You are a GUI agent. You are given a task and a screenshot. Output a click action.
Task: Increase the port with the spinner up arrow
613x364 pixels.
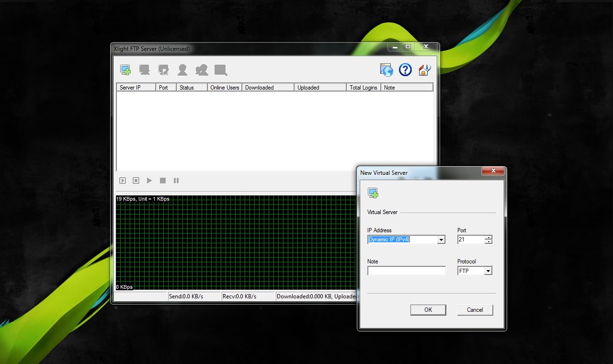(488, 238)
